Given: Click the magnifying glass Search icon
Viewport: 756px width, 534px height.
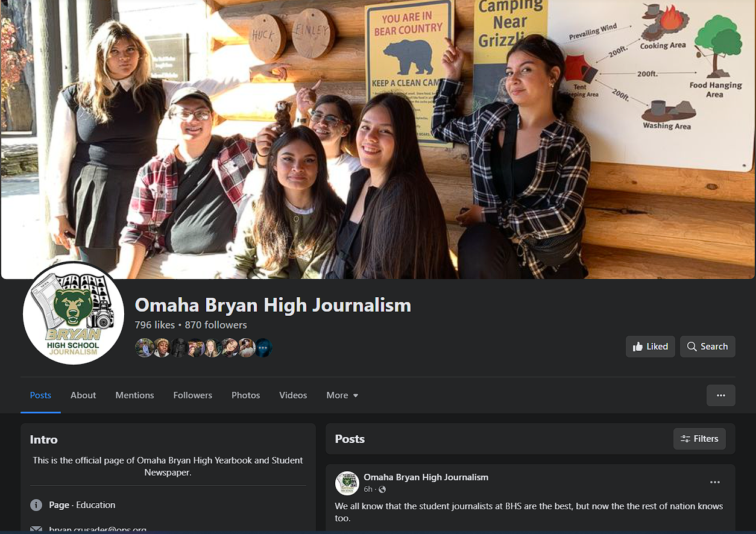Looking at the screenshot, I should click(x=692, y=347).
